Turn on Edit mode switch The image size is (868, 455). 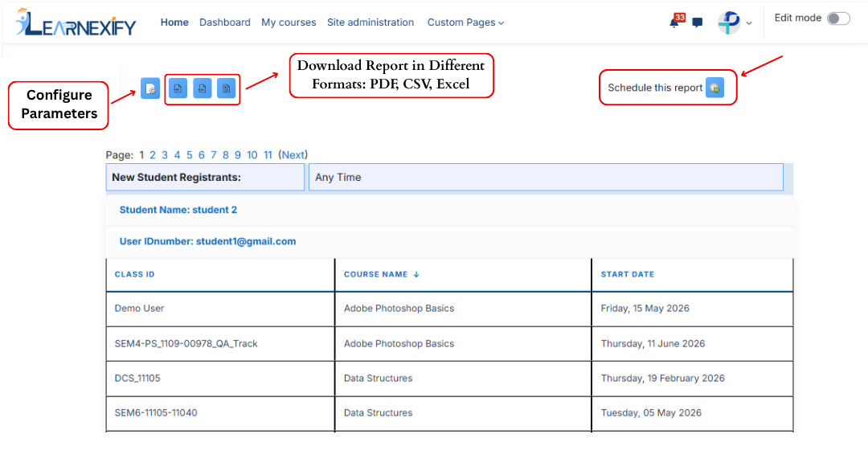838,18
